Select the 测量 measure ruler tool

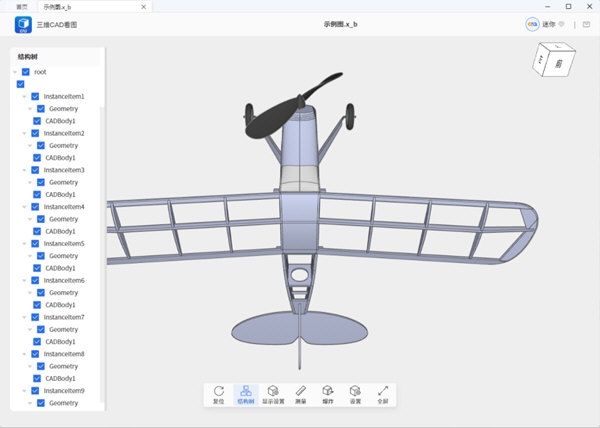coord(300,394)
